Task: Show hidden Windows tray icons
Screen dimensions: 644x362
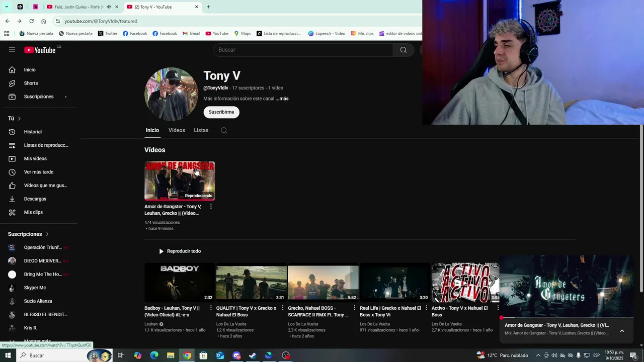Action: coord(538,355)
